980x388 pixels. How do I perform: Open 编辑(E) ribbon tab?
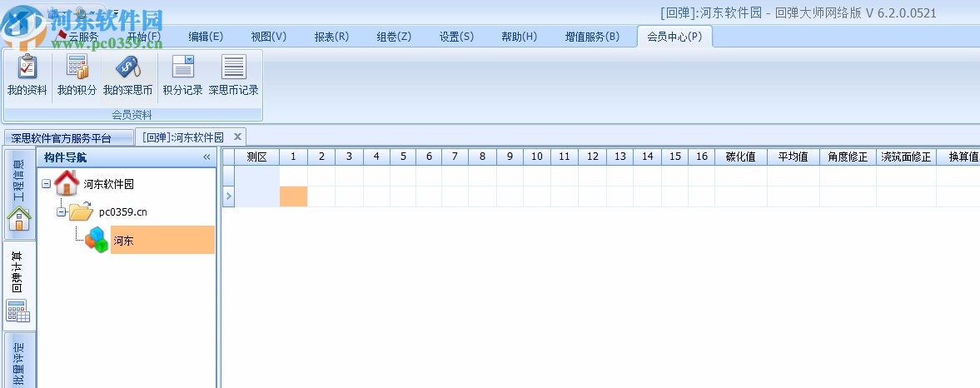(206, 37)
